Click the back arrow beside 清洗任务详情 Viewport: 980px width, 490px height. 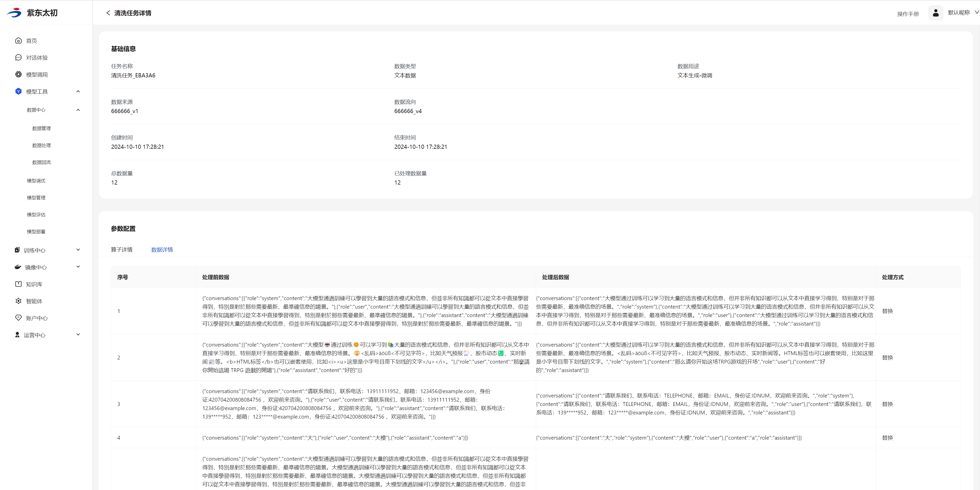coord(108,13)
